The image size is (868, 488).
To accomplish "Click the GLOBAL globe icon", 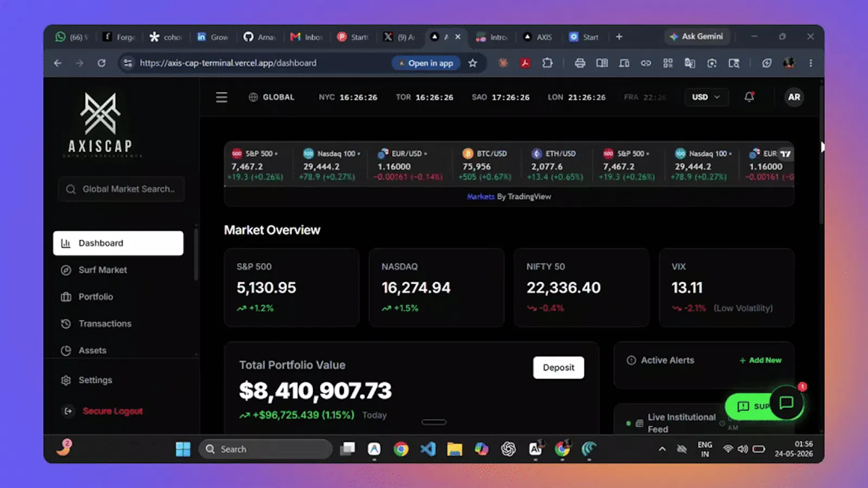I will [x=253, y=97].
